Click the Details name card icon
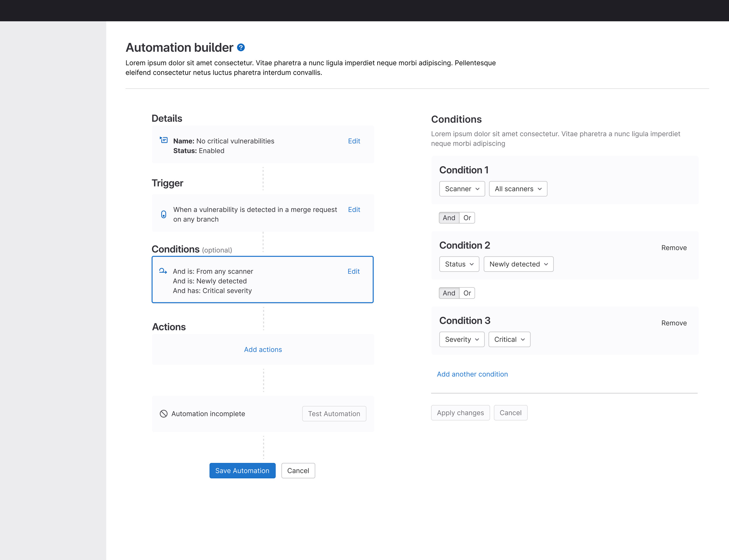The height and width of the screenshot is (560, 729). click(x=163, y=140)
